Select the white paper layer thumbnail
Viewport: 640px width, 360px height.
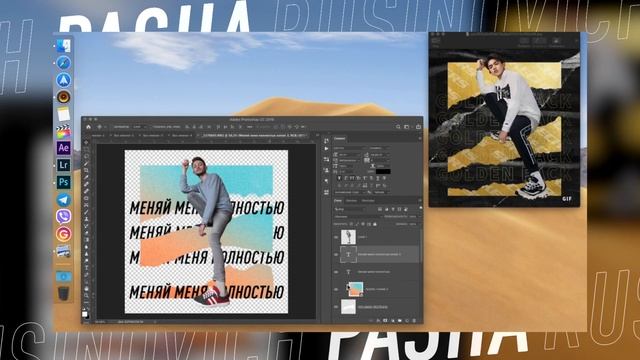(x=348, y=306)
